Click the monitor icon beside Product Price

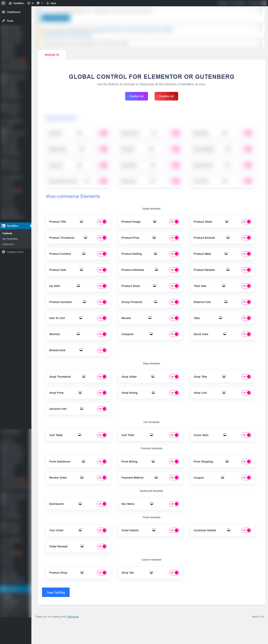tap(154, 238)
